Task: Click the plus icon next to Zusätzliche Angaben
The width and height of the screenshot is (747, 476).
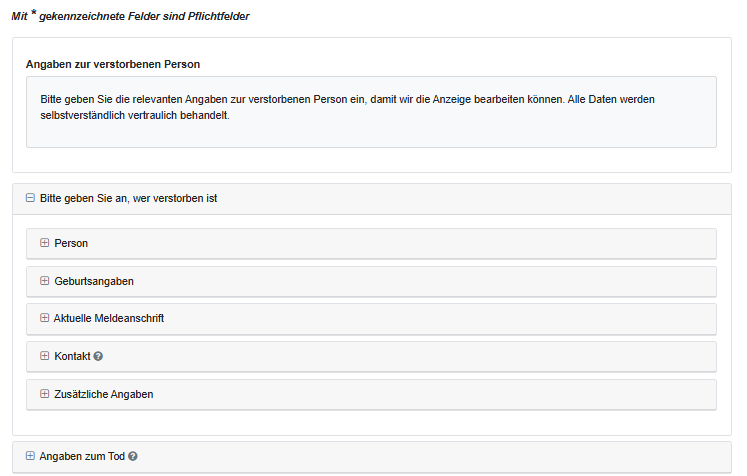Action: pos(44,394)
